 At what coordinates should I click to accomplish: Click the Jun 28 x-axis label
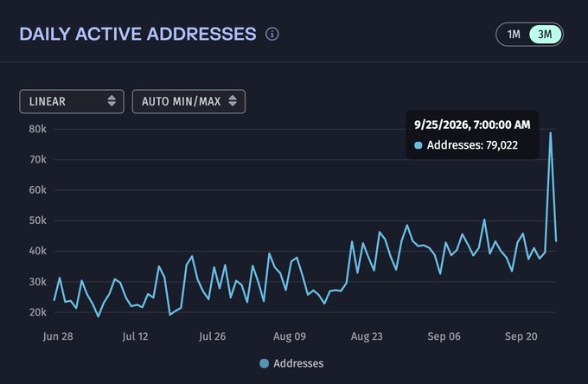(58, 336)
